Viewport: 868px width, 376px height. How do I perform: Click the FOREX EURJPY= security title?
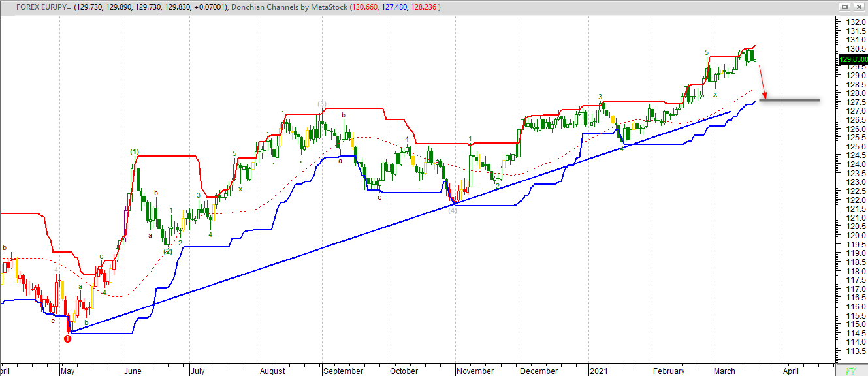(x=39, y=7)
